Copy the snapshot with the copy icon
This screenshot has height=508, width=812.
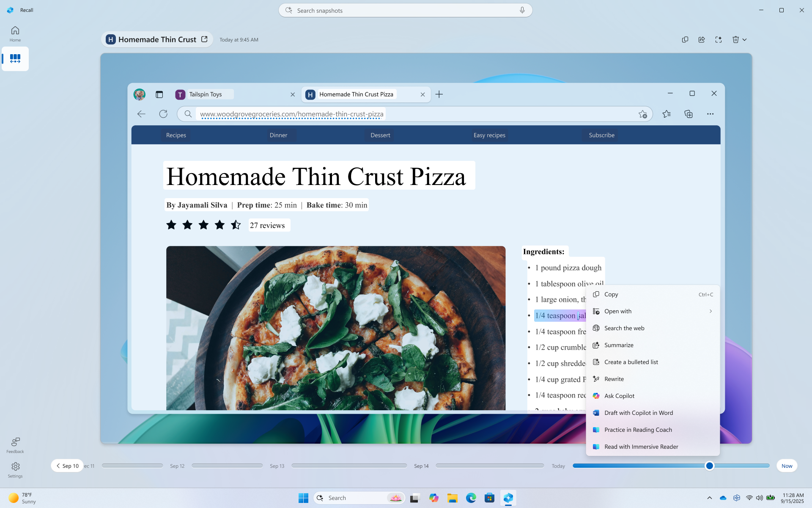click(685, 39)
